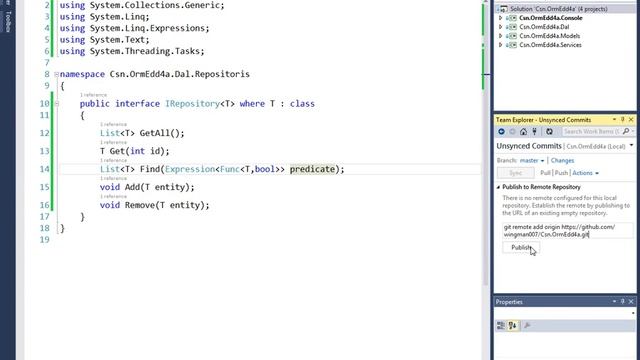
Task: Open the Properties object selector dropdown
Action: click(633, 313)
